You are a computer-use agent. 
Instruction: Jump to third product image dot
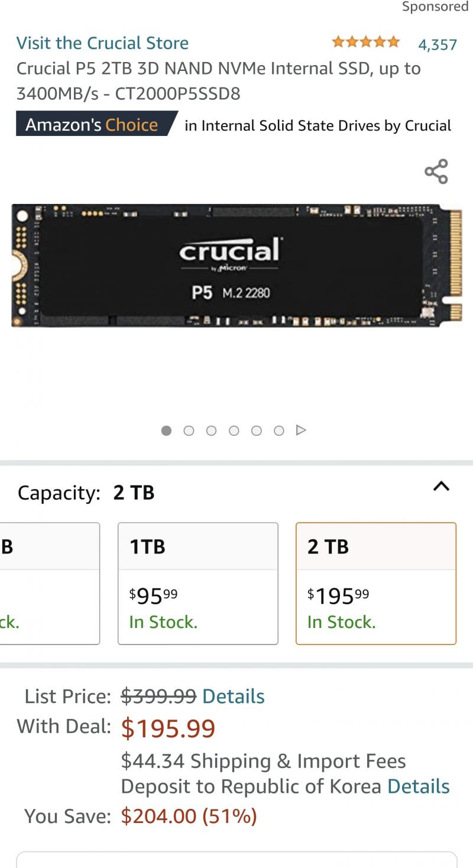pos(211,430)
